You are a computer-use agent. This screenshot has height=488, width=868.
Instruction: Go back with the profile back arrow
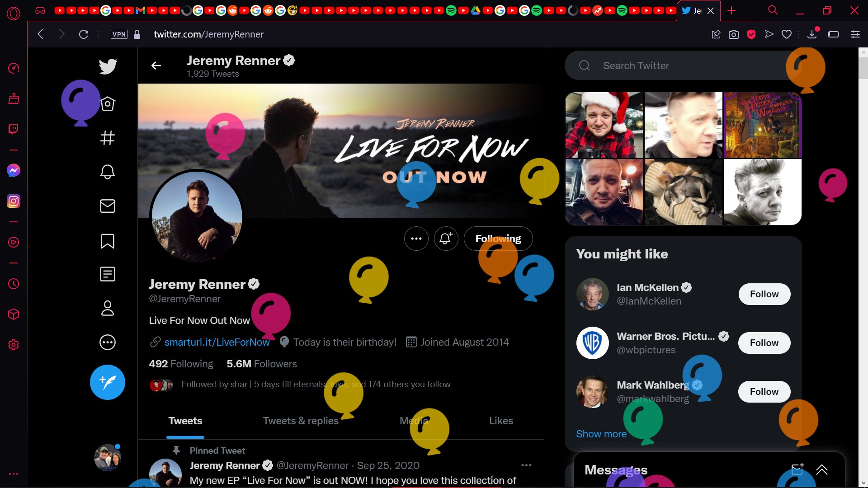point(156,66)
